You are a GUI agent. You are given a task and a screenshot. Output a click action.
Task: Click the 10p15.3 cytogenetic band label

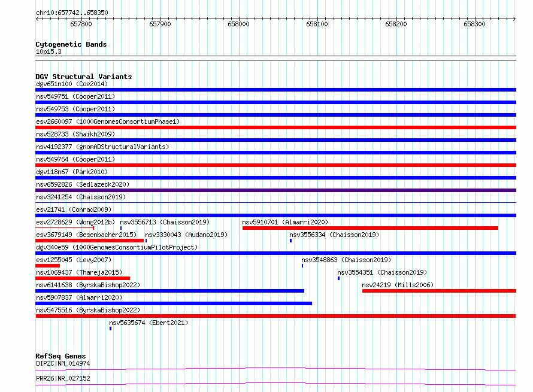tap(49, 51)
